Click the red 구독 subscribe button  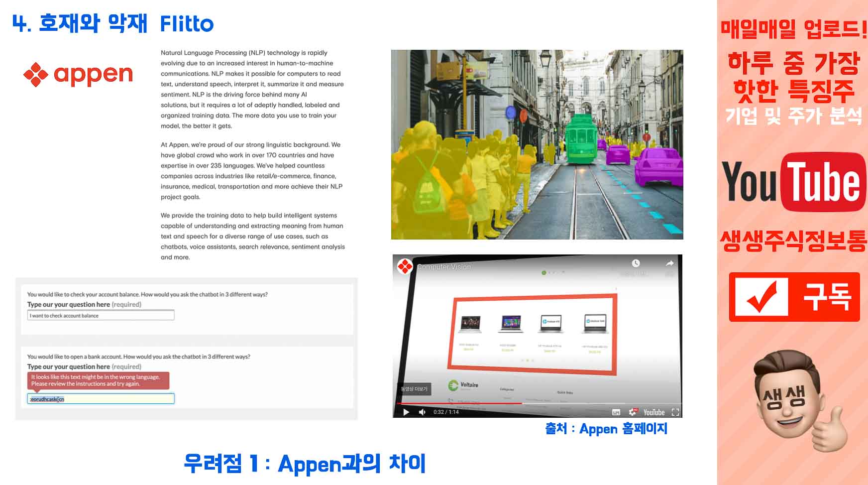[x=794, y=297]
